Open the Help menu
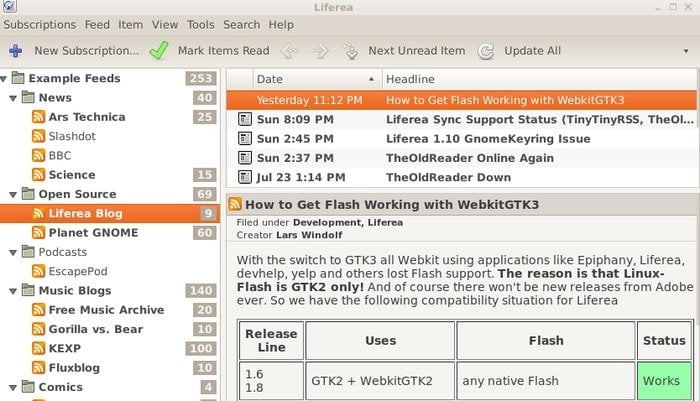700x401 pixels. pos(281,25)
